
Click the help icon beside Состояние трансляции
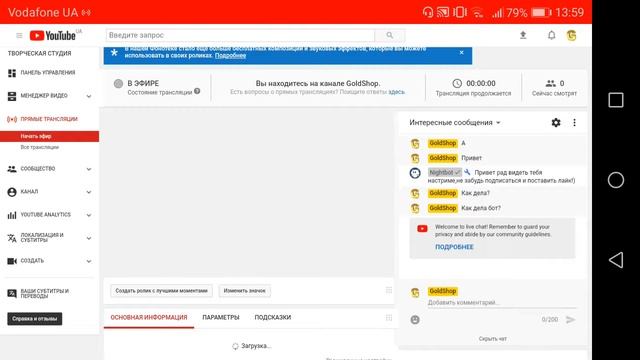(197, 91)
